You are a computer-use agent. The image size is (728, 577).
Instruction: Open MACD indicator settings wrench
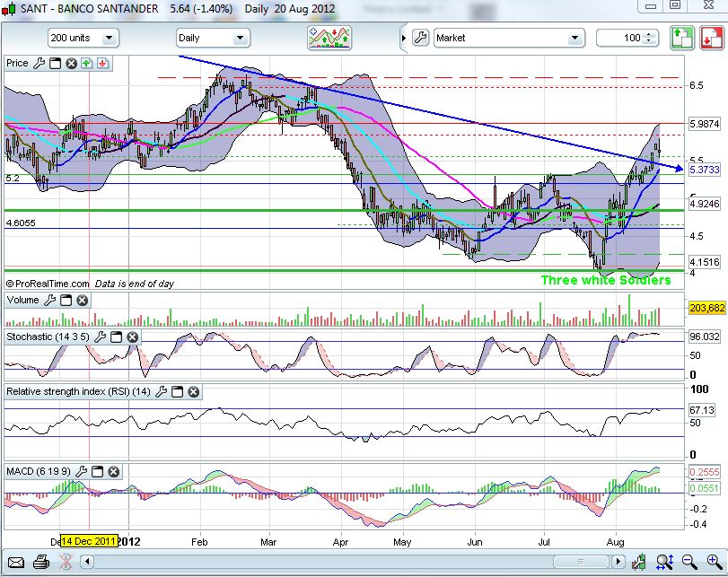point(82,472)
